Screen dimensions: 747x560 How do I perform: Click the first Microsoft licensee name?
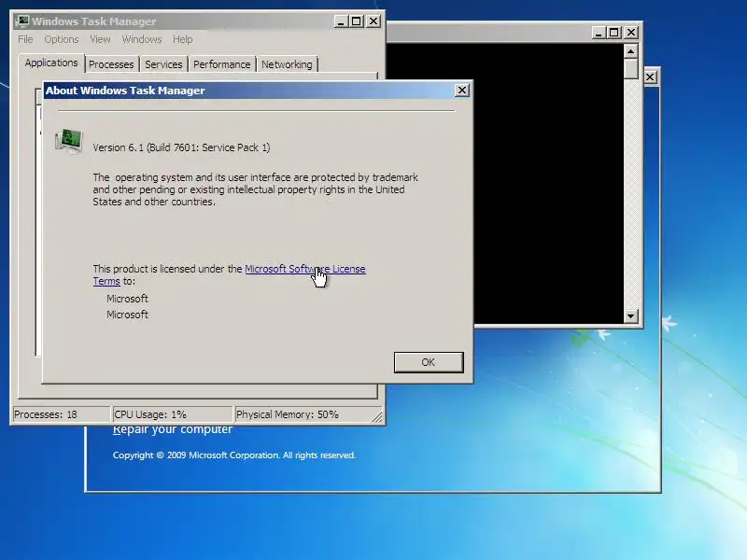click(127, 299)
